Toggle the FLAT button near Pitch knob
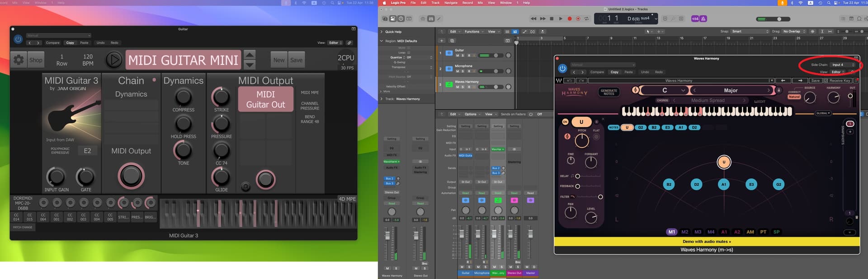The image size is (868, 279). [x=596, y=137]
